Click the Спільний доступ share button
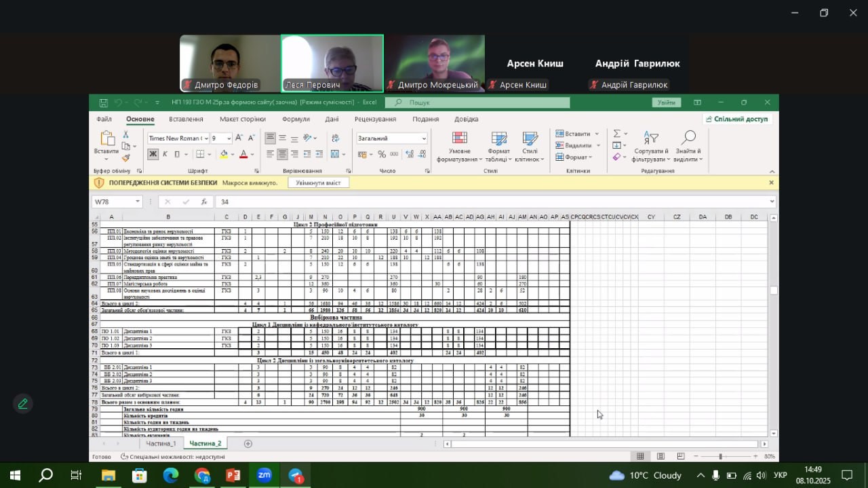The image size is (868, 488). pyautogui.click(x=736, y=119)
